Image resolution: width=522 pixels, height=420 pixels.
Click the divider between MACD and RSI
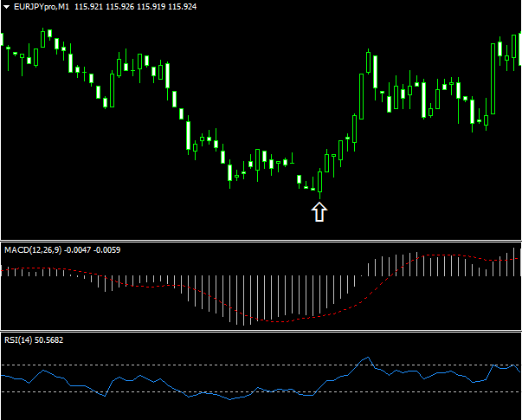(260, 330)
